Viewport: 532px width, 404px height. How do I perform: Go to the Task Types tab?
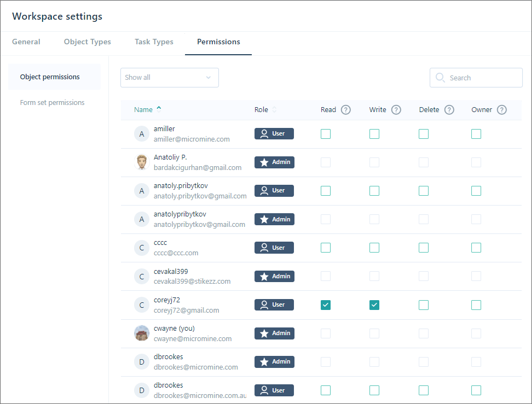(154, 42)
